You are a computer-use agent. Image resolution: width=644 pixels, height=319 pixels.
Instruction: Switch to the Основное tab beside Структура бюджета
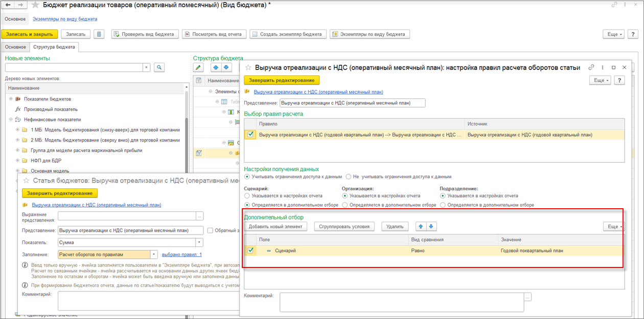pyautogui.click(x=15, y=47)
